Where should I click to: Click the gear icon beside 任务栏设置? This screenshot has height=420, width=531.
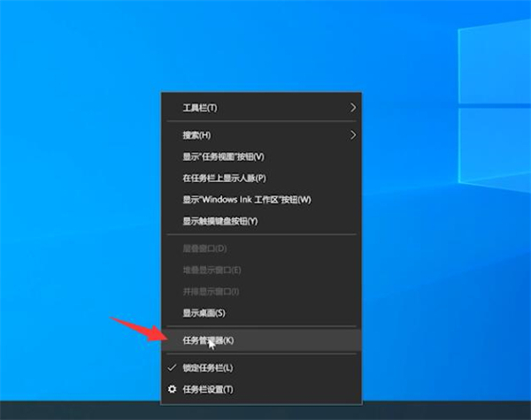[171, 389]
